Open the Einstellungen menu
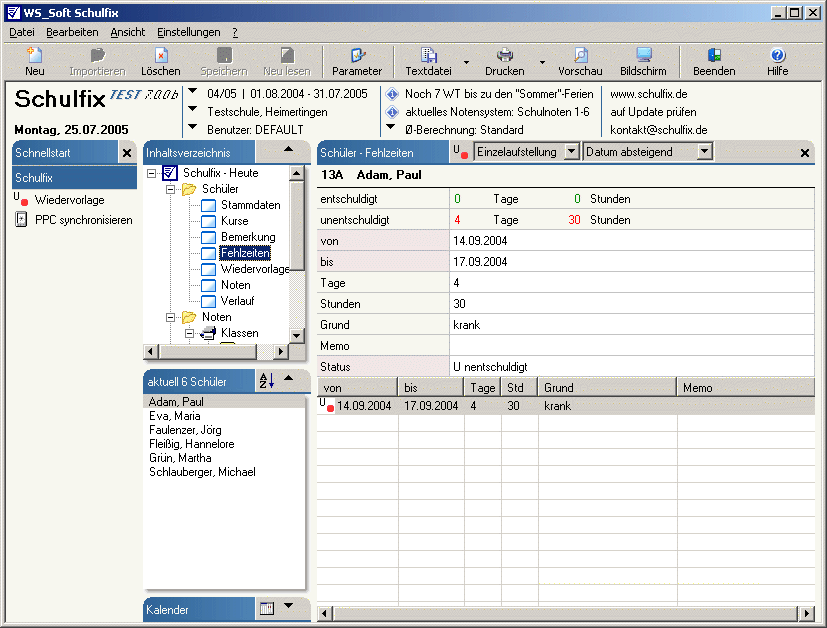This screenshot has height=628, width=827. click(188, 32)
